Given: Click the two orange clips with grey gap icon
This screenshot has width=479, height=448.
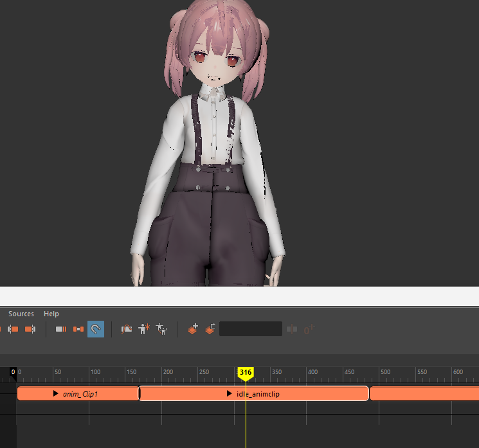Looking at the screenshot, I should (78, 329).
